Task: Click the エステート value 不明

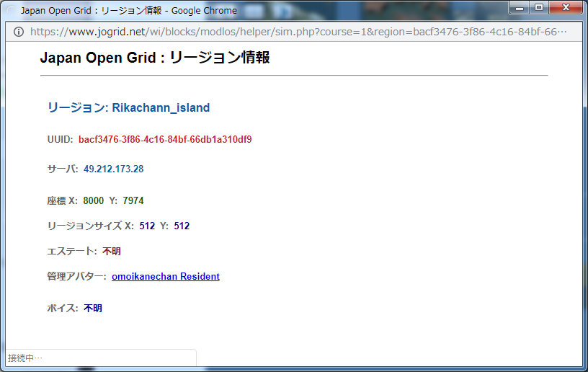Action: click(112, 252)
